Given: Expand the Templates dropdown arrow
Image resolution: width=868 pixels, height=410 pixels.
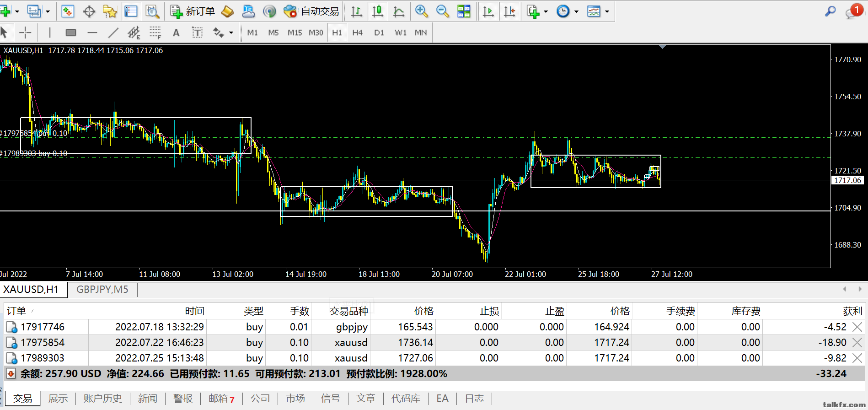Looking at the screenshot, I should (607, 11).
